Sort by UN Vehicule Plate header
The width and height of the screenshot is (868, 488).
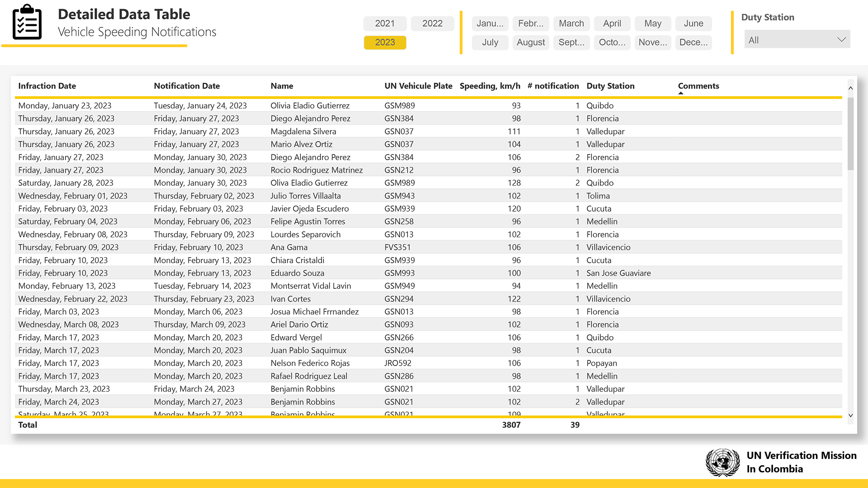418,86
